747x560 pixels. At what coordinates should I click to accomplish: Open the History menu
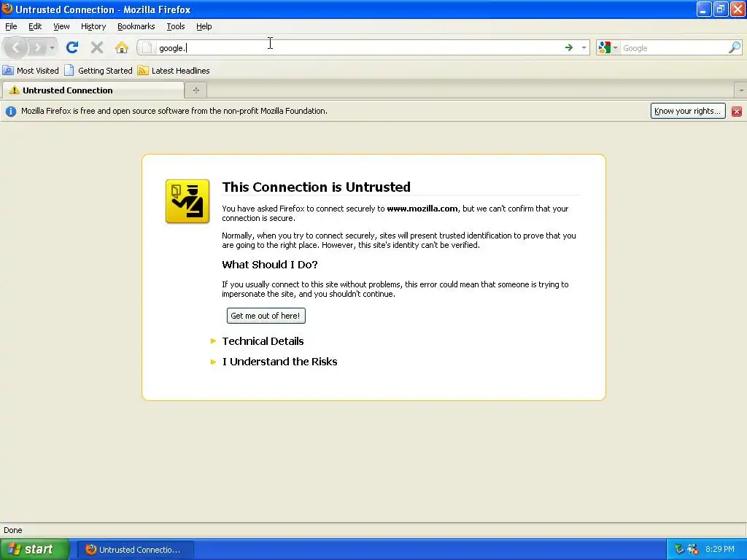tap(93, 27)
